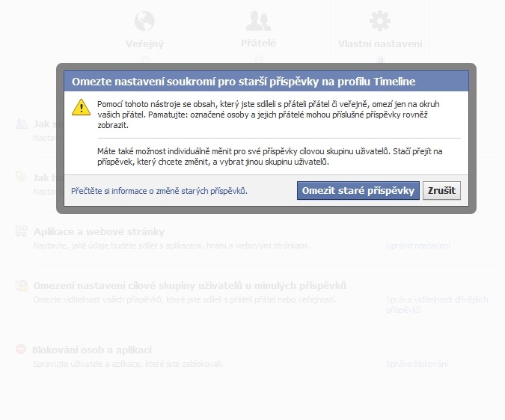Click people icon beside partially hidden Jak heading
Image resolution: width=505 pixels, height=420 pixels.
(x=21, y=124)
